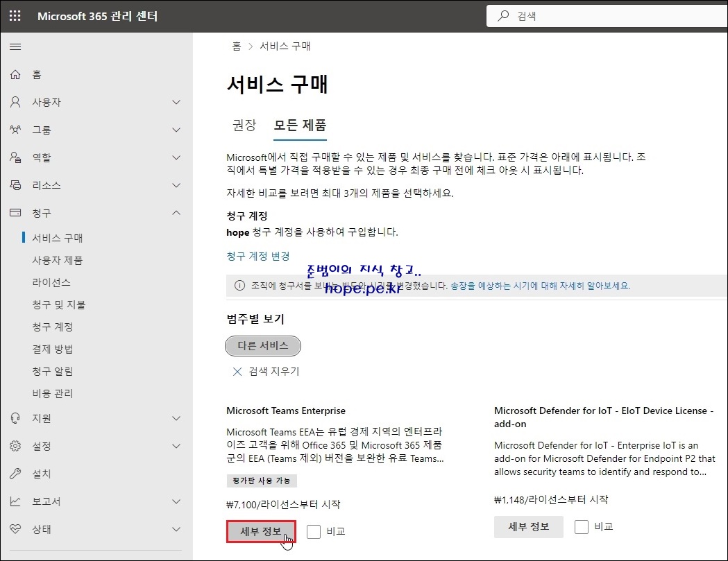Open 비용 관리 in sidebar
This screenshot has width=728, height=561.
pyautogui.click(x=53, y=393)
